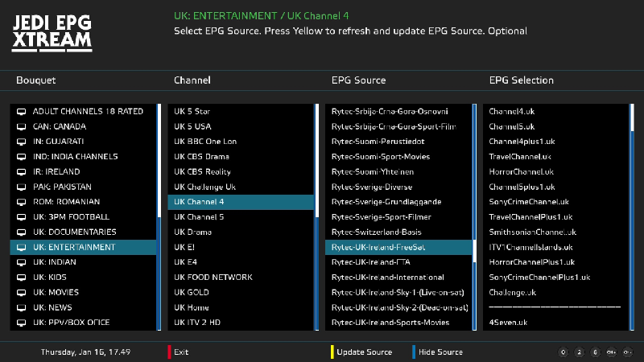Click the Exit label

181,352
